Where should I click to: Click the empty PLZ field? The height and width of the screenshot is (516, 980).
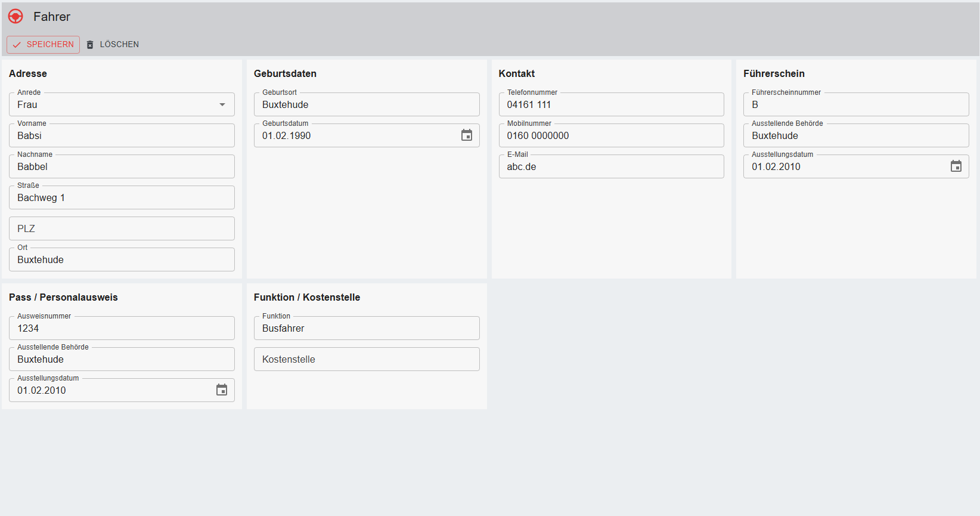[x=122, y=229]
